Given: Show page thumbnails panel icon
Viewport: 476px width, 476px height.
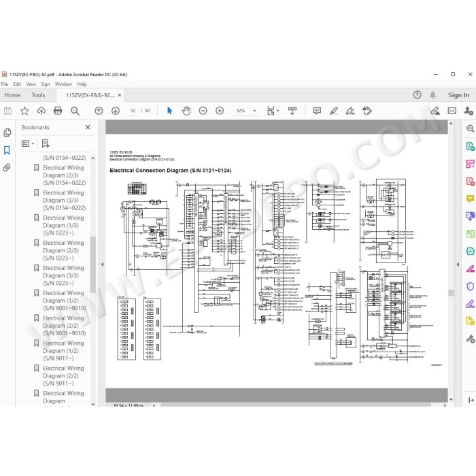Looking at the screenshot, I should click(7, 133).
